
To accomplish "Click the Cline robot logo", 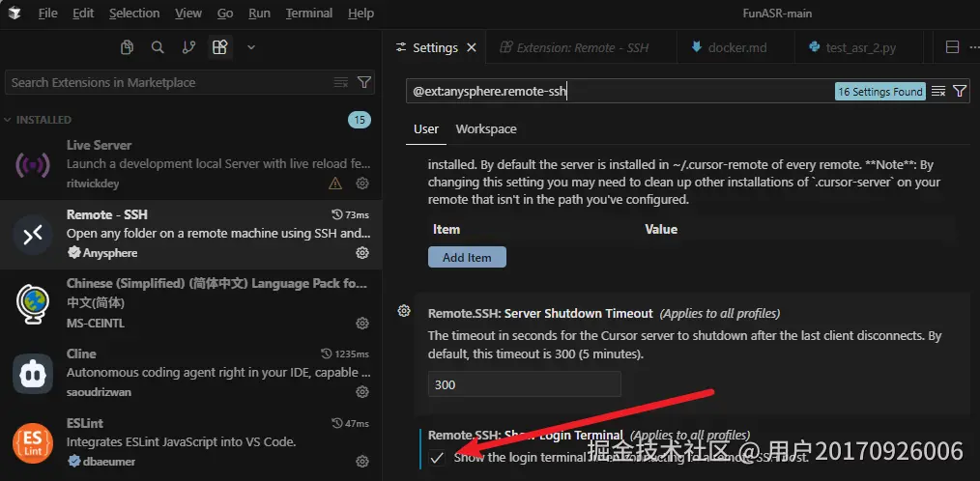I will click(33, 374).
